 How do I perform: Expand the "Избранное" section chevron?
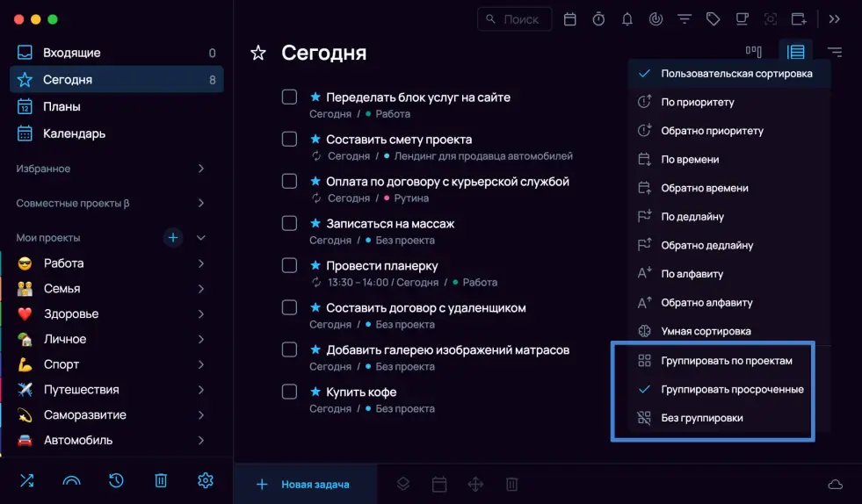(x=200, y=169)
